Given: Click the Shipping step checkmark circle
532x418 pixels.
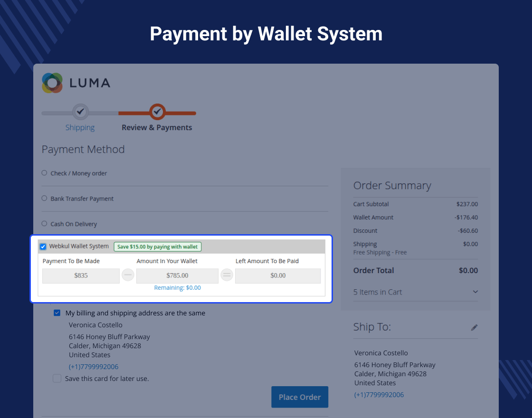Looking at the screenshot, I should (80, 111).
